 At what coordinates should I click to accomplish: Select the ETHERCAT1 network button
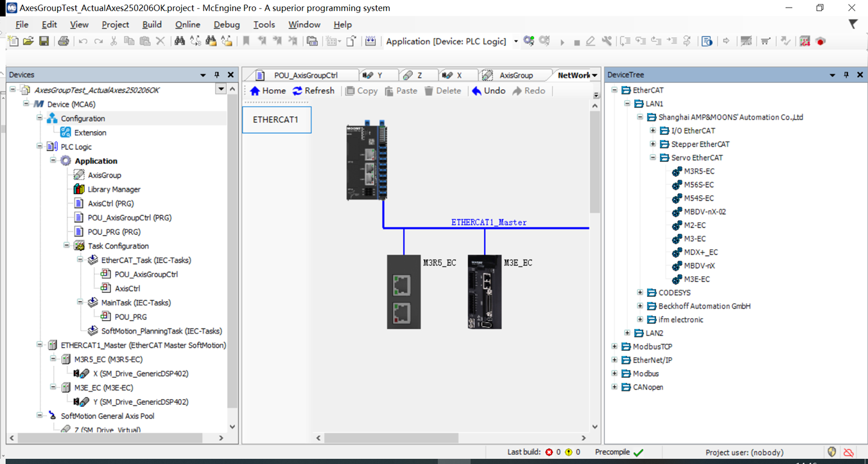(x=276, y=120)
